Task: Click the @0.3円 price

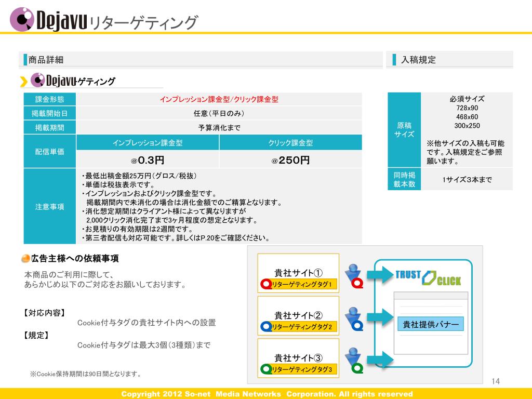Action: (148, 160)
